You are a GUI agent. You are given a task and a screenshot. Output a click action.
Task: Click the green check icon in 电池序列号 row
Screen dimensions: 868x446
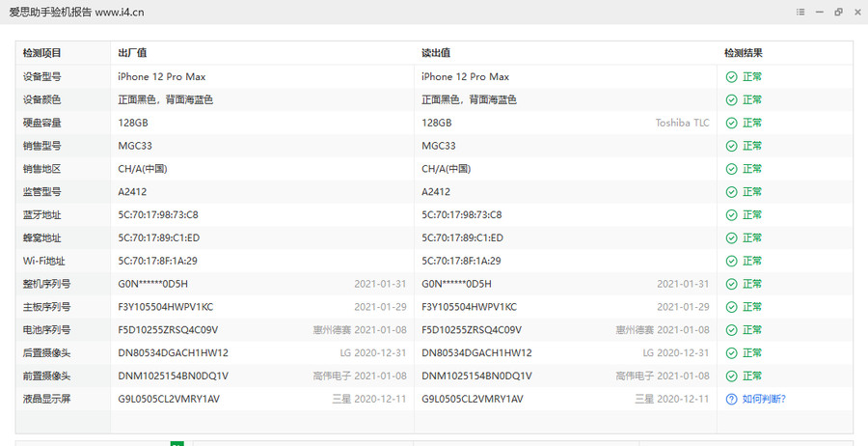point(731,329)
